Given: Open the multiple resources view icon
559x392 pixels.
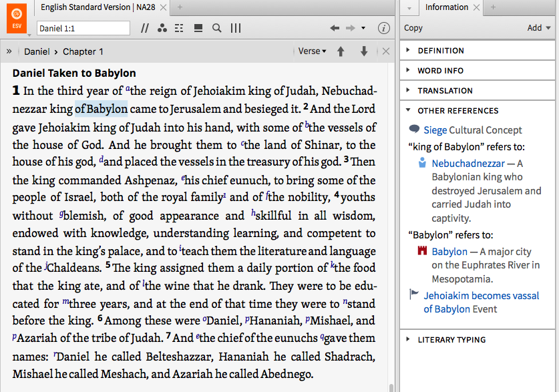Looking at the screenshot, I should coord(198,28).
